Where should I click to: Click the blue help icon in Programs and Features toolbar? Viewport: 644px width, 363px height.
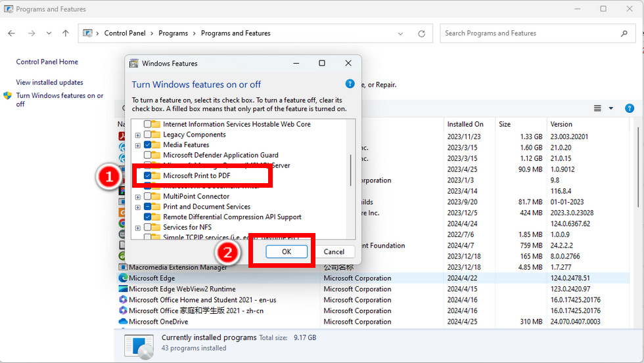(630, 108)
